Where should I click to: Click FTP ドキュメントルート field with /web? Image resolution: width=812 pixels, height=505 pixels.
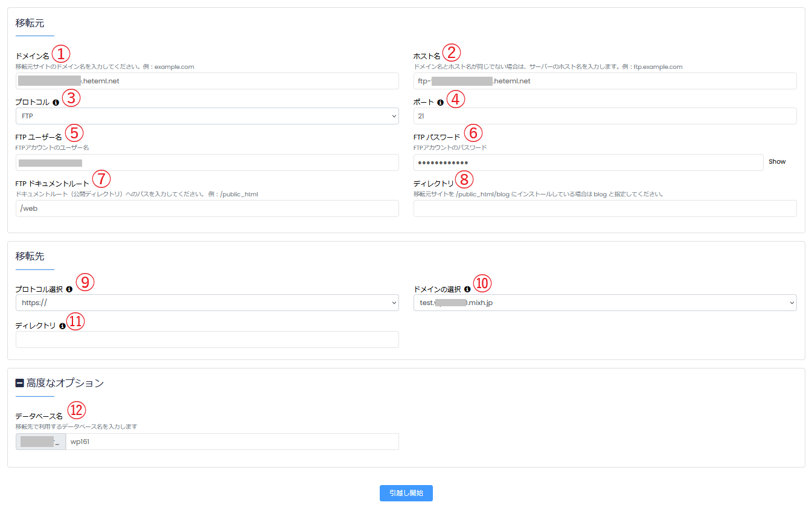207,208
